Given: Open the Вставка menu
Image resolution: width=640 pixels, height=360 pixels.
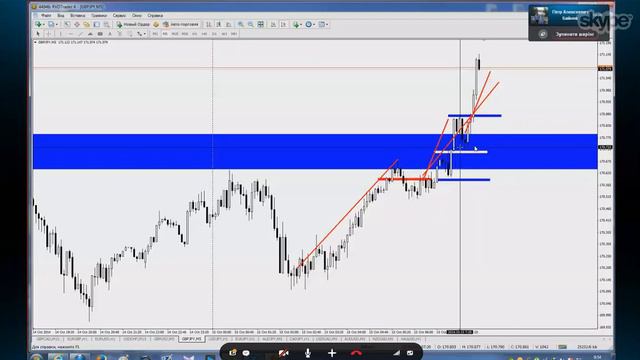Looking at the screenshot, I should pyautogui.click(x=78, y=16).
